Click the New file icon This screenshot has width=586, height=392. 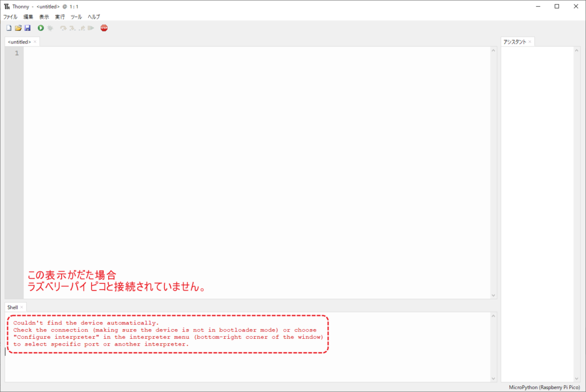pos(9,28)
